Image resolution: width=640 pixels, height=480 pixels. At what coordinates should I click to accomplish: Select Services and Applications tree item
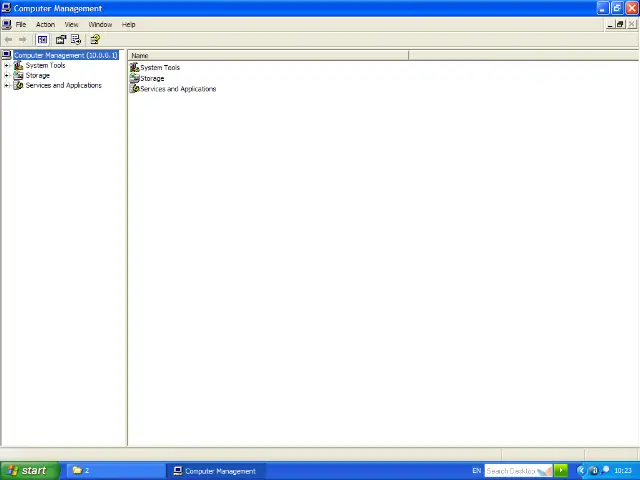point(64,85)
